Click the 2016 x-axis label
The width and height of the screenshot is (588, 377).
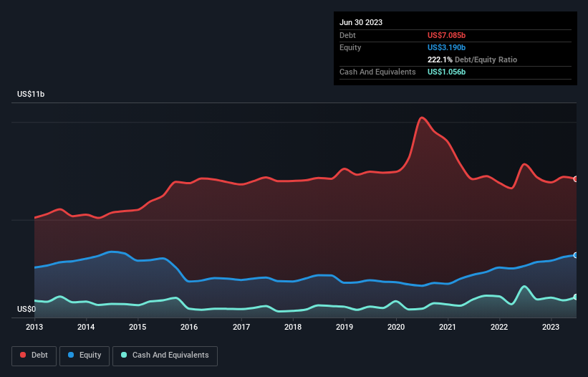pyautogui.click(x=189, y=327)
